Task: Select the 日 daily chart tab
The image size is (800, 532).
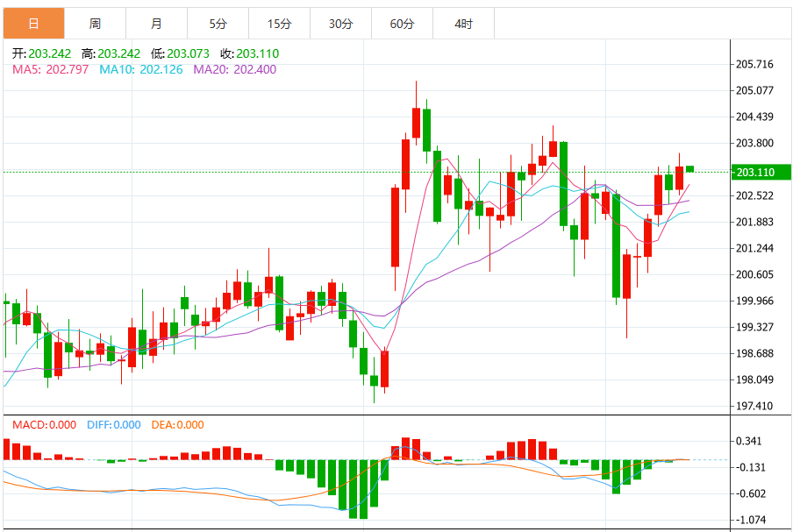Action: pos(33,24)
